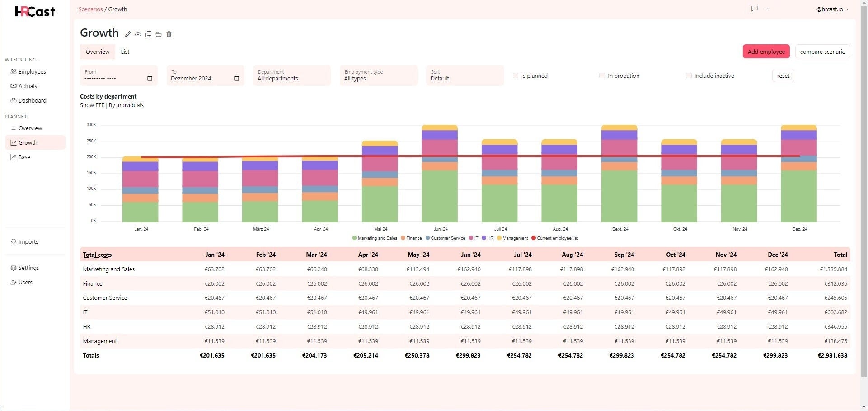Click the Growth chart icon in sidebar
This screenshot has height=411, width=868.
click(14, 143)
